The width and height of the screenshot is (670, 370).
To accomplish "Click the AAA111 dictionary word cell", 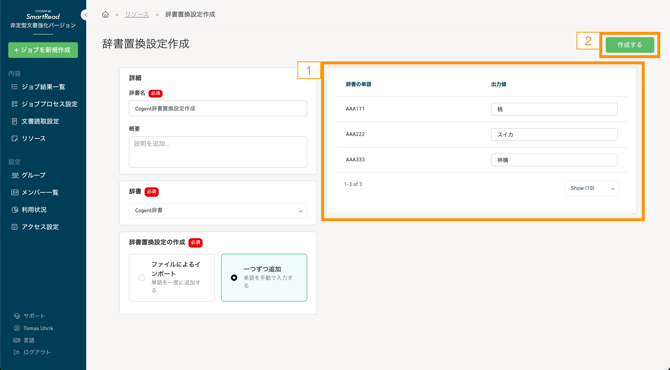I will coord(355,109).
